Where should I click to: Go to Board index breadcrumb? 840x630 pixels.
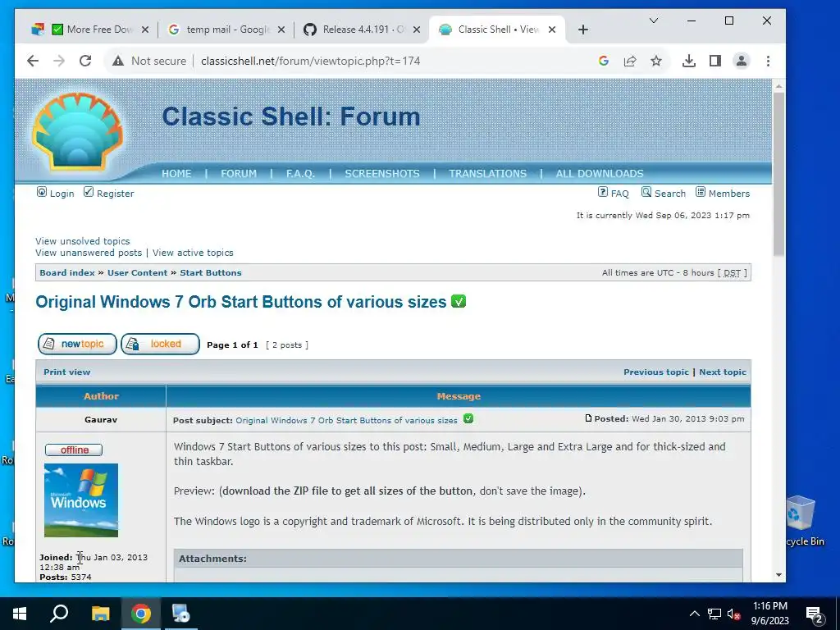click(67, 272)
